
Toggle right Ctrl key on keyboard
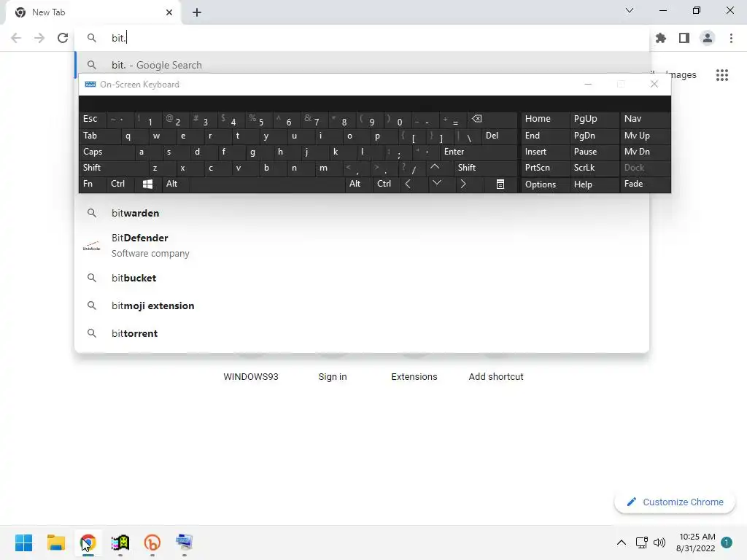point(387,184)
